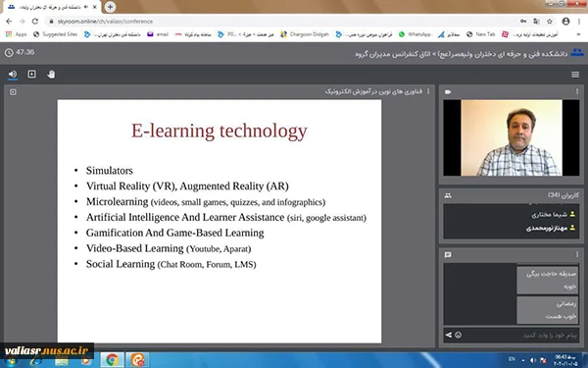Click the camera icon in video panel

pyautogui.click(x=448, y=91)
